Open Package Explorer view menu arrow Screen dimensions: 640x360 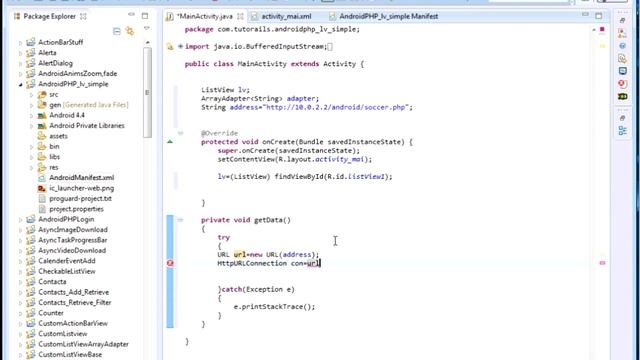[x=147, y=28]
